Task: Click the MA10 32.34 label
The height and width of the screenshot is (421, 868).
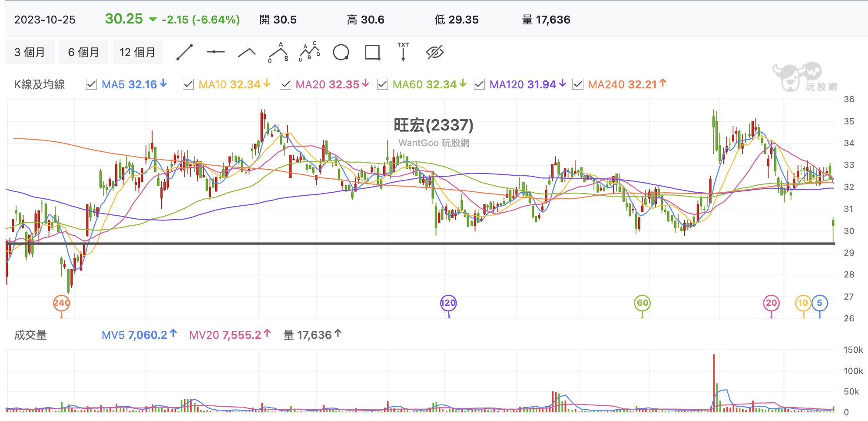Action: pyautogui.click(x=229, y=84)
